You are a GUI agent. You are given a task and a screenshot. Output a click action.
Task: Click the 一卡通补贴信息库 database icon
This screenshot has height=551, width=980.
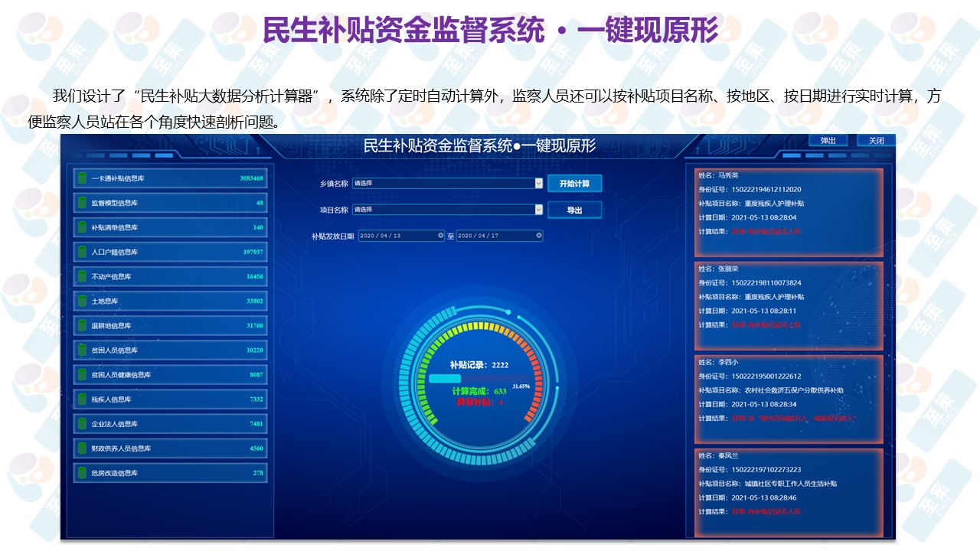[82, 178]
